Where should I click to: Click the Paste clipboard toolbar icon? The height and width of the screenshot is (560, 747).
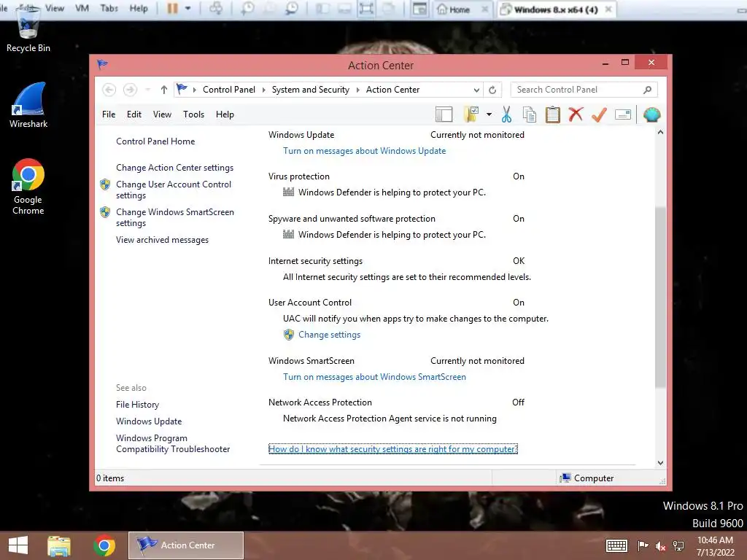pyautogui.click(x=553, y=114)
